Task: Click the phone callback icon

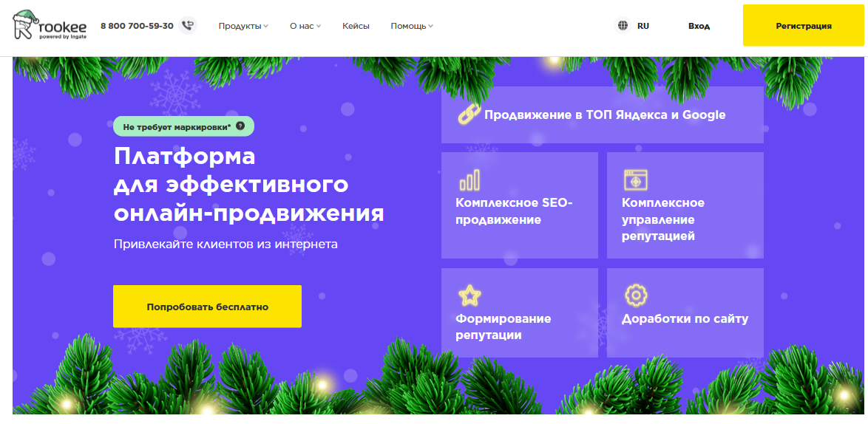Action: (x=189, y=26)
